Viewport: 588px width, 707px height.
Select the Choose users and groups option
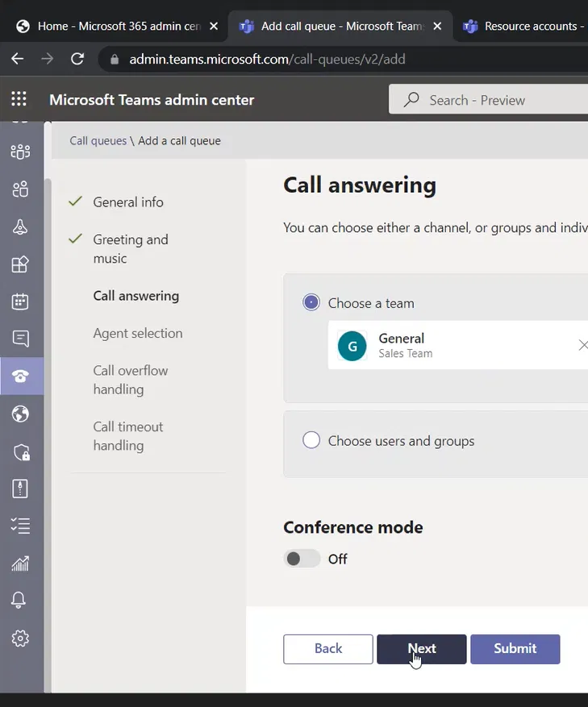pos(311,441)
